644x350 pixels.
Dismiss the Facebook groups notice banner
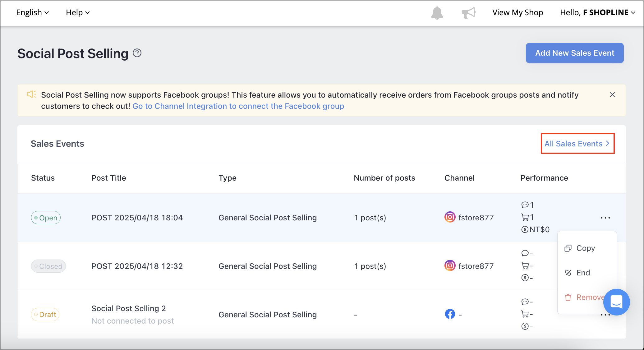pyautogui.click(x=612, y=95)
